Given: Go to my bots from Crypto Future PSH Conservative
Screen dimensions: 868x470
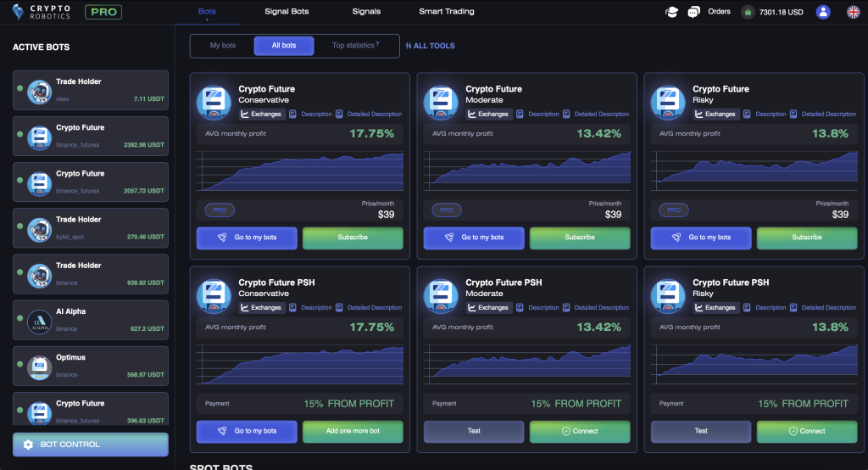Looking at the screenshot, I should click(247, 431).
